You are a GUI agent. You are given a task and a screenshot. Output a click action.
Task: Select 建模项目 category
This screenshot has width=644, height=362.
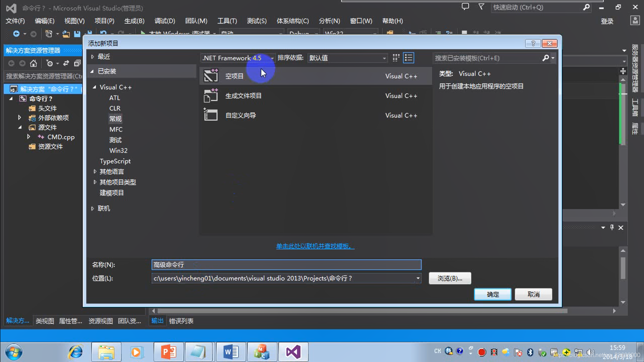(x=112, y=193)
